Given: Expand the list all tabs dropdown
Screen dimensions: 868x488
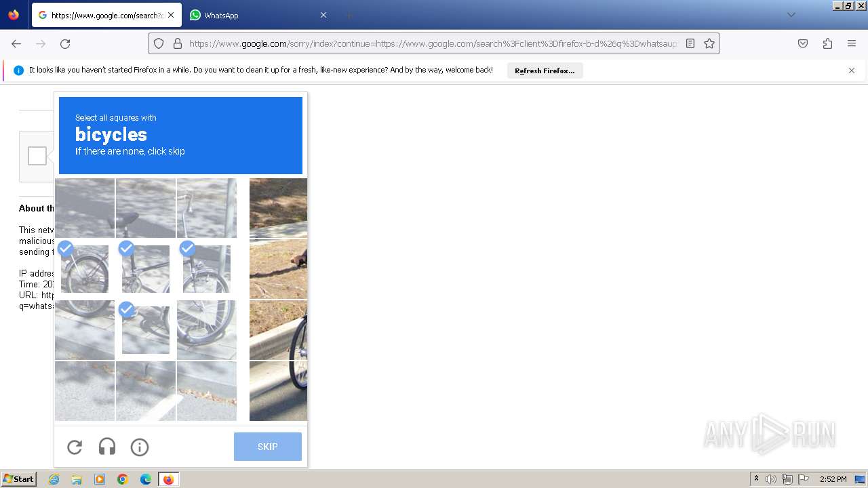Looking at the screenshot, I should tap(791, 15).
